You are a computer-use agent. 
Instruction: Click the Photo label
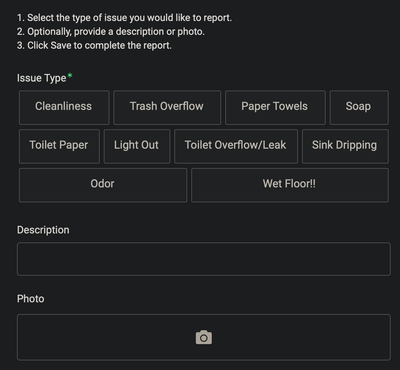31,299
